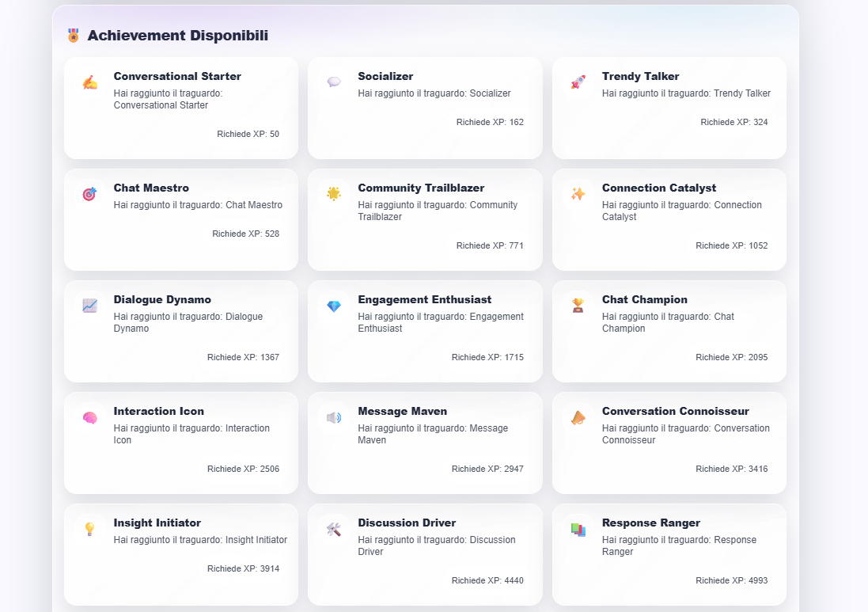
Task: Click the chart icon on Dialogue Dynamo
Action: [89, 305]
